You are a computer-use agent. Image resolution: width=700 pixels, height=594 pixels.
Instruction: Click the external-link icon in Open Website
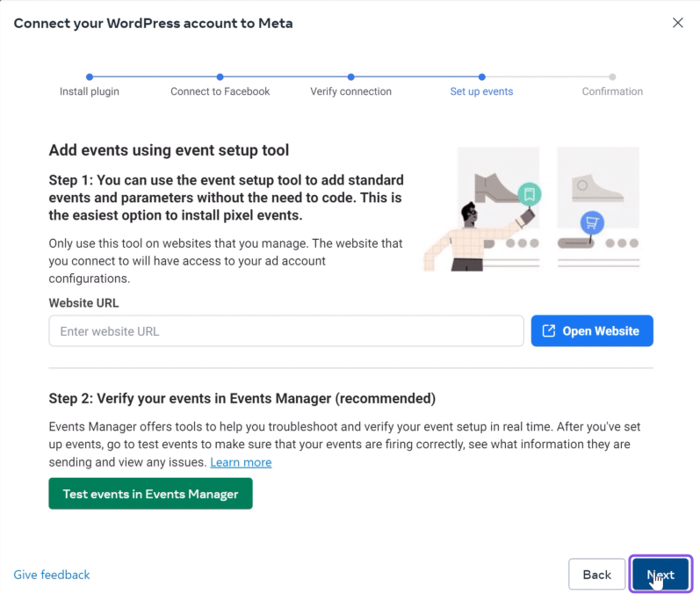(x=549, y=331)
